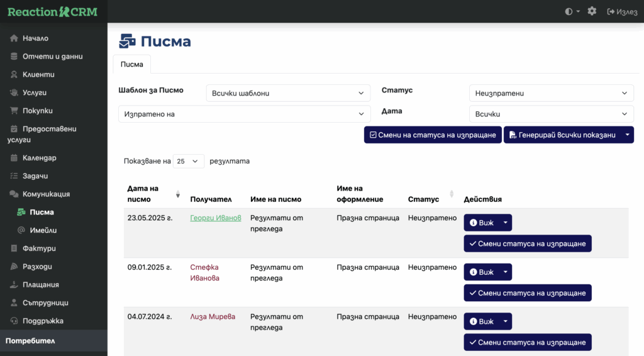
Task: Click the Изход logout link
Action: (622, 11)
